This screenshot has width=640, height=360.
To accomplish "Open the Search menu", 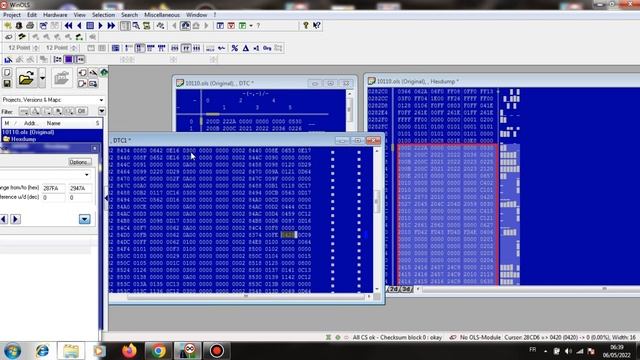I will click(129, 15).
